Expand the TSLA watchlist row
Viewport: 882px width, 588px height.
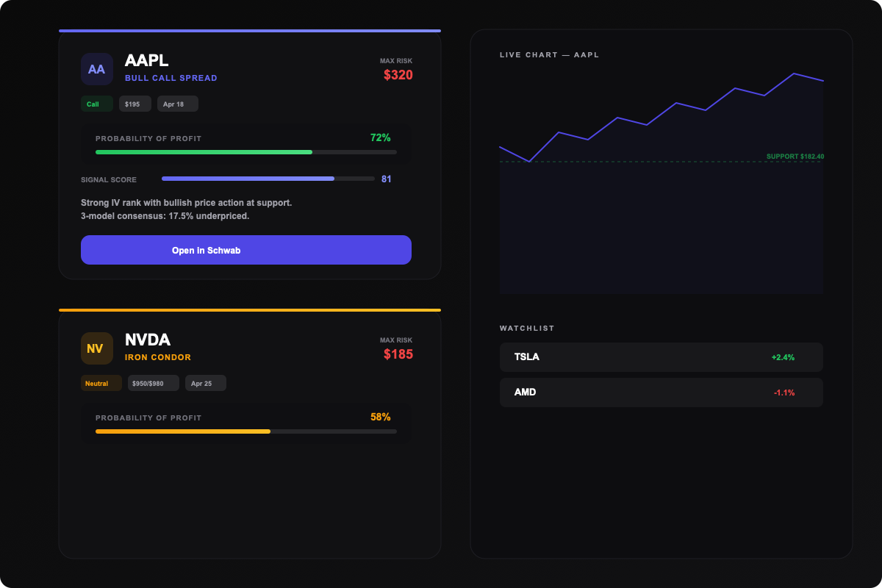click(661, 357)
